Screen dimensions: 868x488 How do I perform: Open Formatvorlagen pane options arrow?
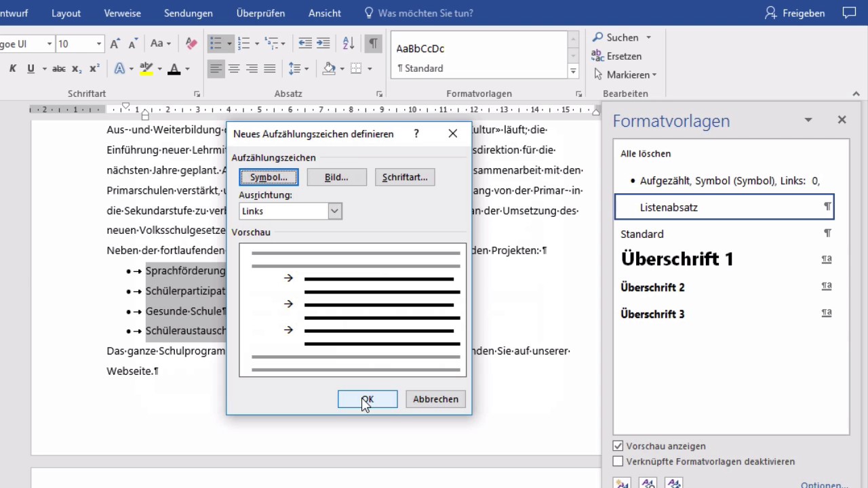click(x=808, y=120)
